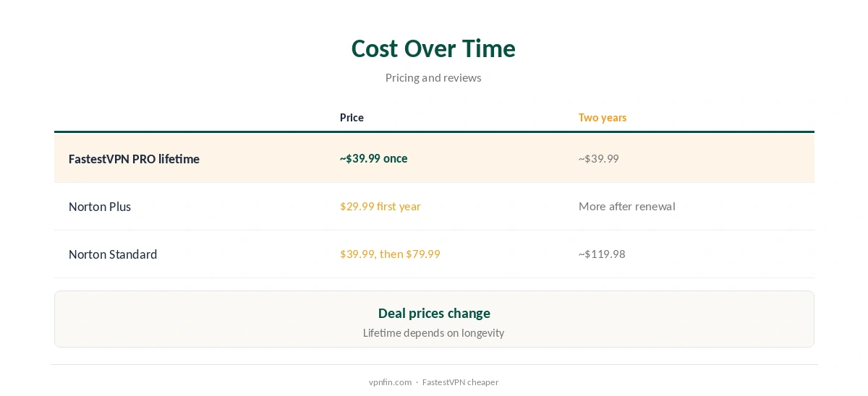Click the 'FastestVPN cheaper' footer text

tap(460, 382)
